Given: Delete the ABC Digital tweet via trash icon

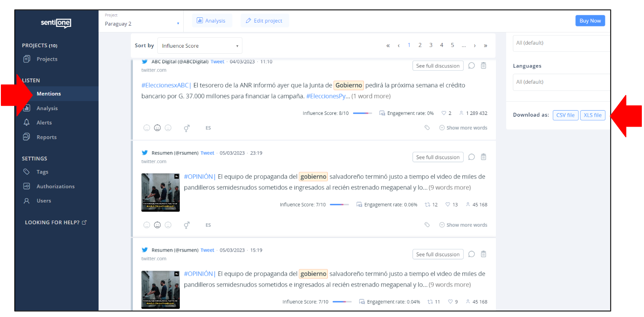Looking at the screenshot, I should [483, 65].
